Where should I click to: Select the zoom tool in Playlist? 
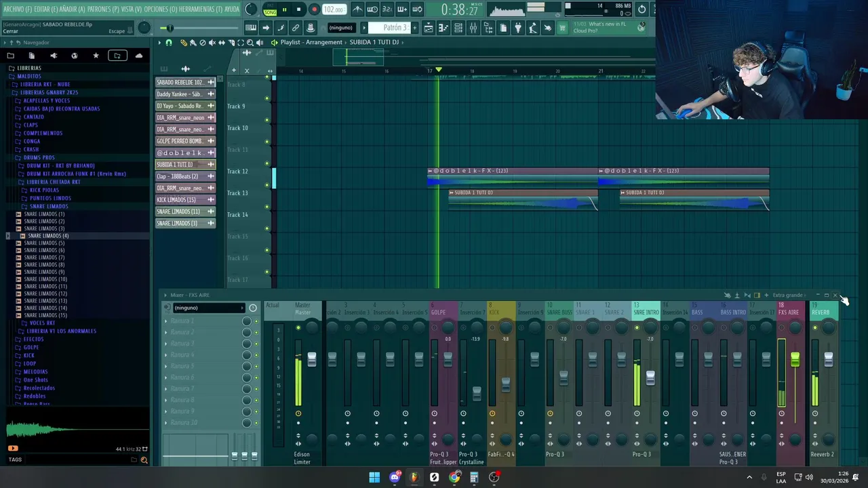[x=250, y=43]
